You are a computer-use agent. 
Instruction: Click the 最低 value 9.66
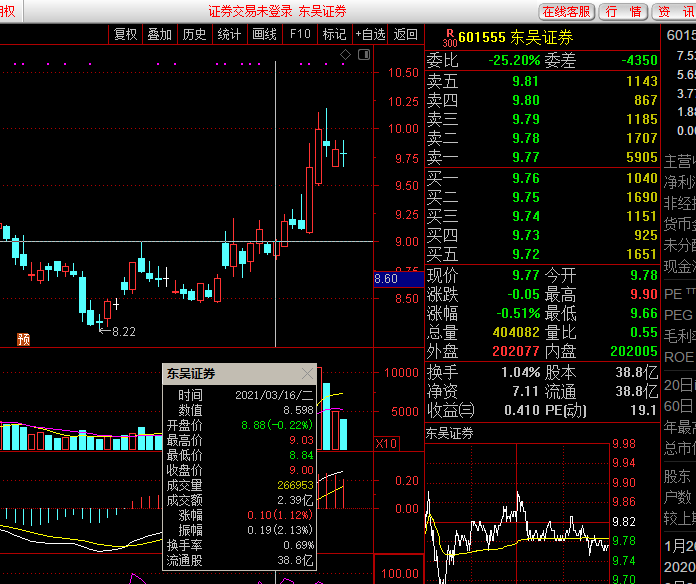pyautogui.click(x=644, y=314)
